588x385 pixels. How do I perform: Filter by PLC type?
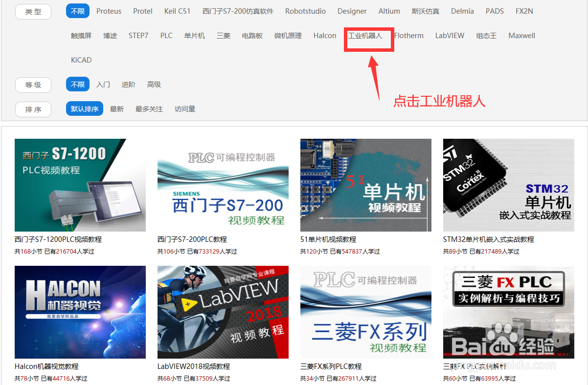pos(166,36)
